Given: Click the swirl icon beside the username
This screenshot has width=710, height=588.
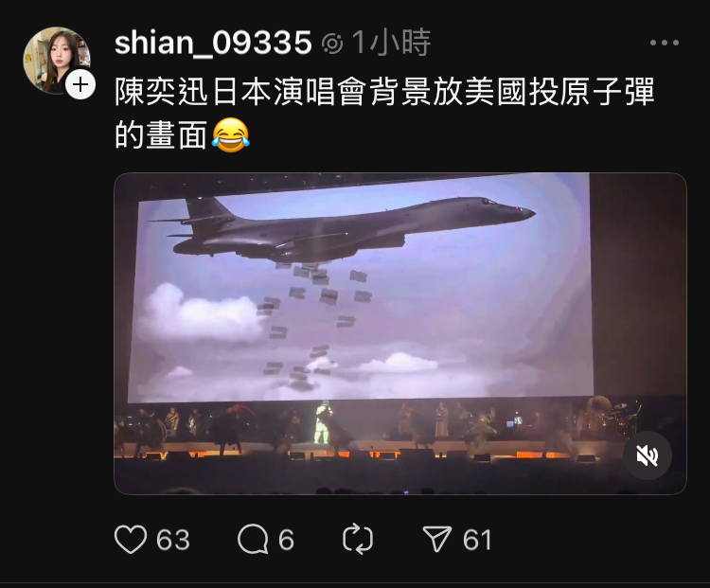Looking at the screenshot, I should 332,44.
